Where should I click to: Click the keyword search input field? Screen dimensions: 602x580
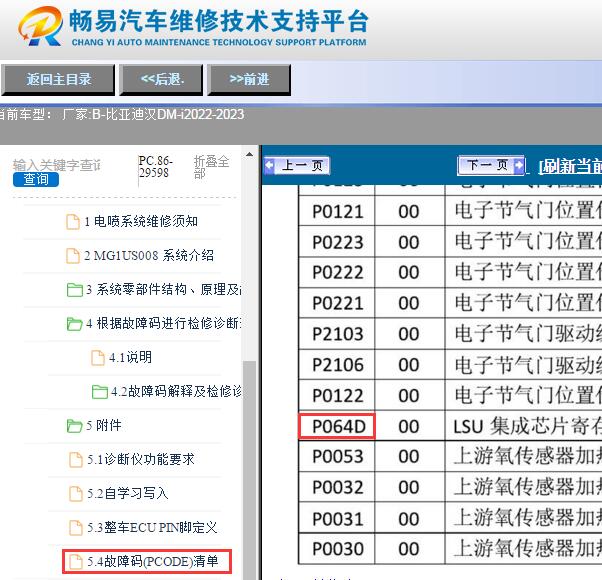click(58, 165)
